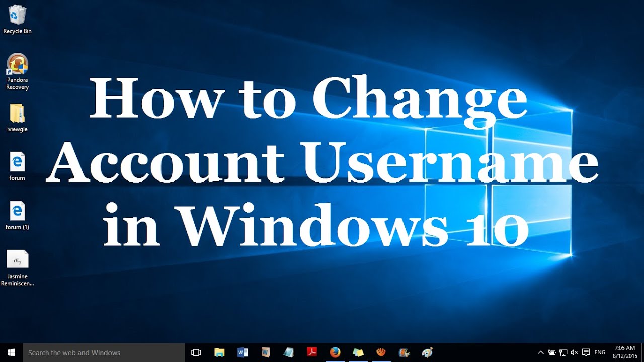Image resolution: width=644 pixels, height=362 pixels.
Task: Open the Windows Start menu
Action: click(x=11, y=352)
